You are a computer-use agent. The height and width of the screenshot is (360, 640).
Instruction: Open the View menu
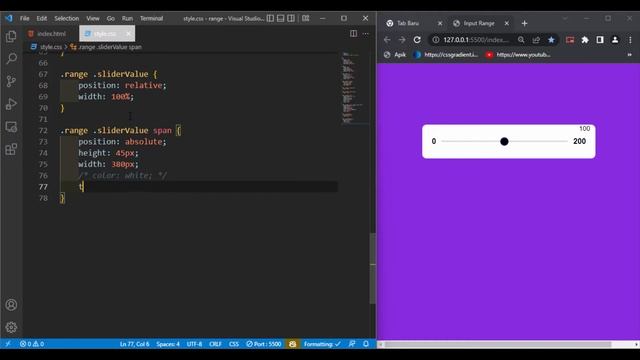[93, 18]
